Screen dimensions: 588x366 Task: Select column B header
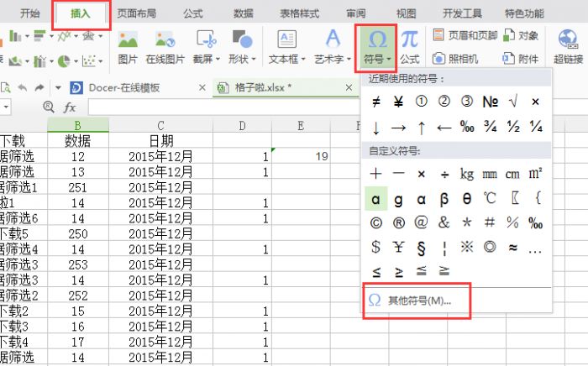click(78, 125)
